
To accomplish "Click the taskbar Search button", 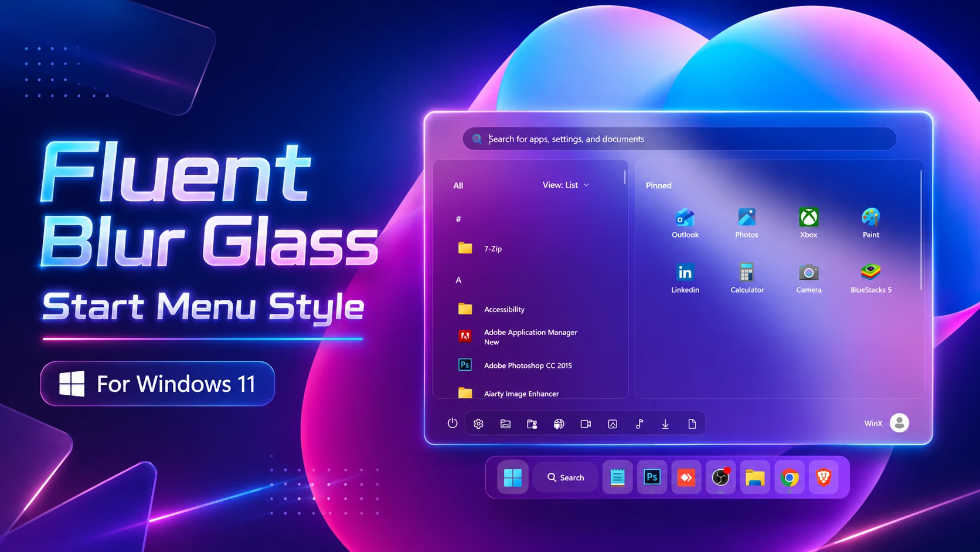I will point(566,478).
